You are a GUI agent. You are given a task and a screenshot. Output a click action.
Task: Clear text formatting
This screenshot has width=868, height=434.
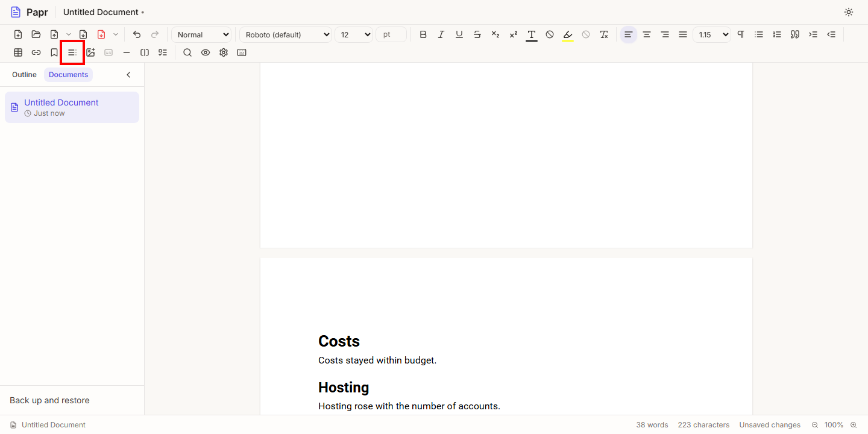tap(604, 34)
